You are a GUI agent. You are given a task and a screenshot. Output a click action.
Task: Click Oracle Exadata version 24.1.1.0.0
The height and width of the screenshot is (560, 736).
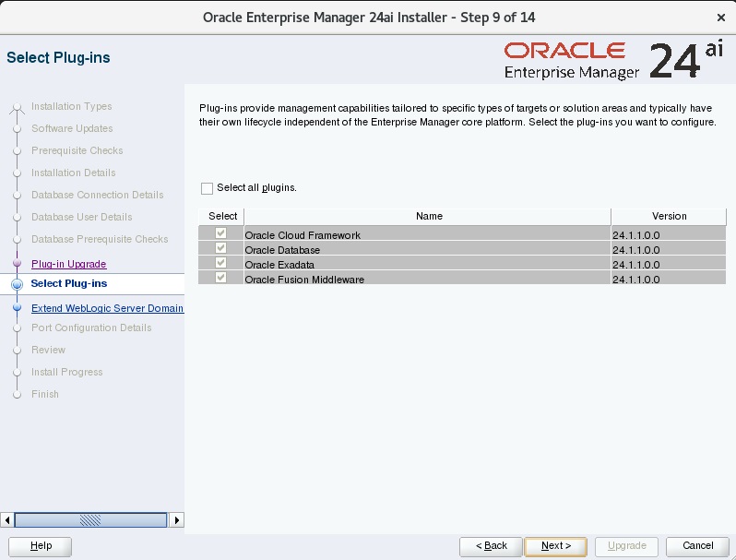669,263
